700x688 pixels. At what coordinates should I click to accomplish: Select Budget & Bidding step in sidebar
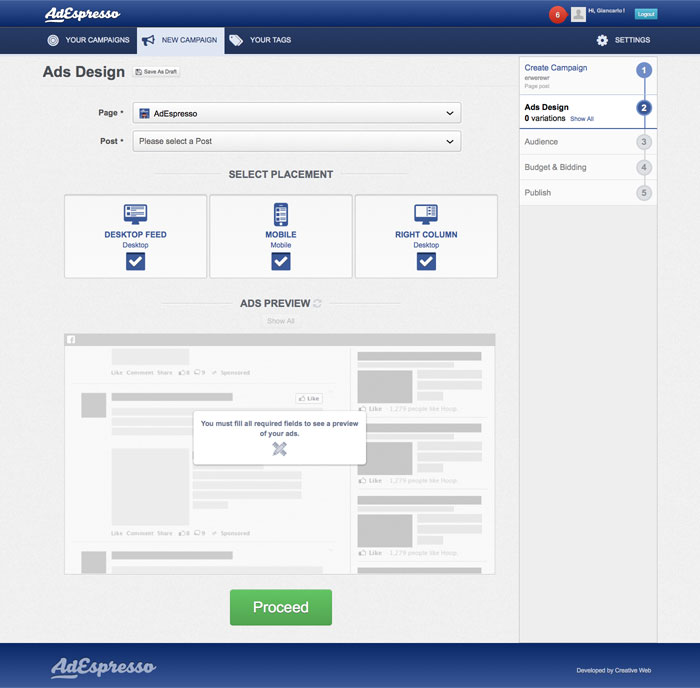(588, 167)
